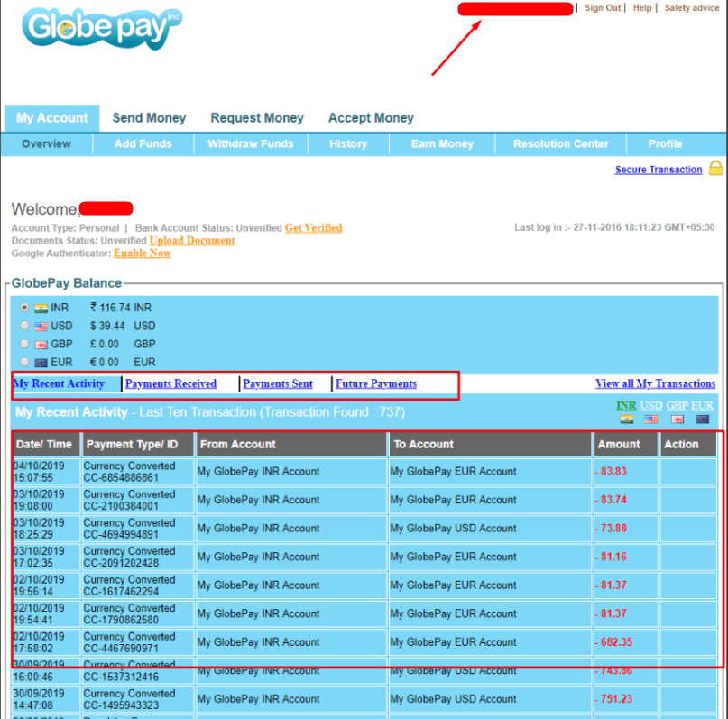Select the USD balance radio button
Screen dimensions: 728x719
click(24, 326)
